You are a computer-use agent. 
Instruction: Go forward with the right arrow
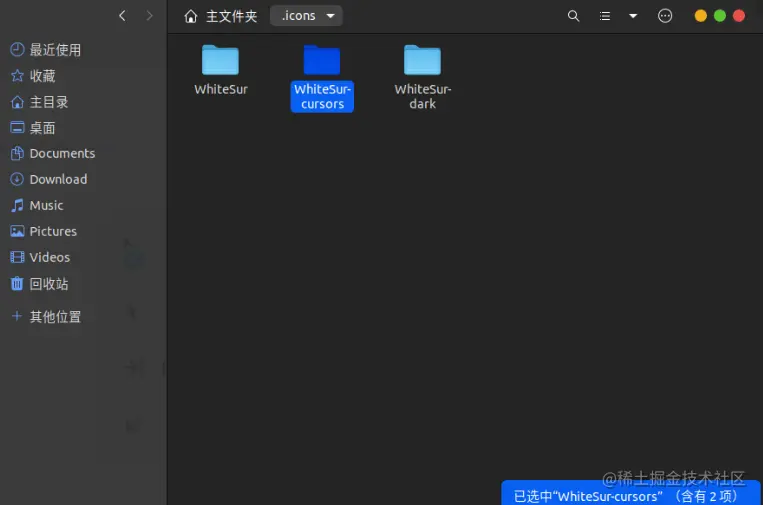tap(149, 16)
